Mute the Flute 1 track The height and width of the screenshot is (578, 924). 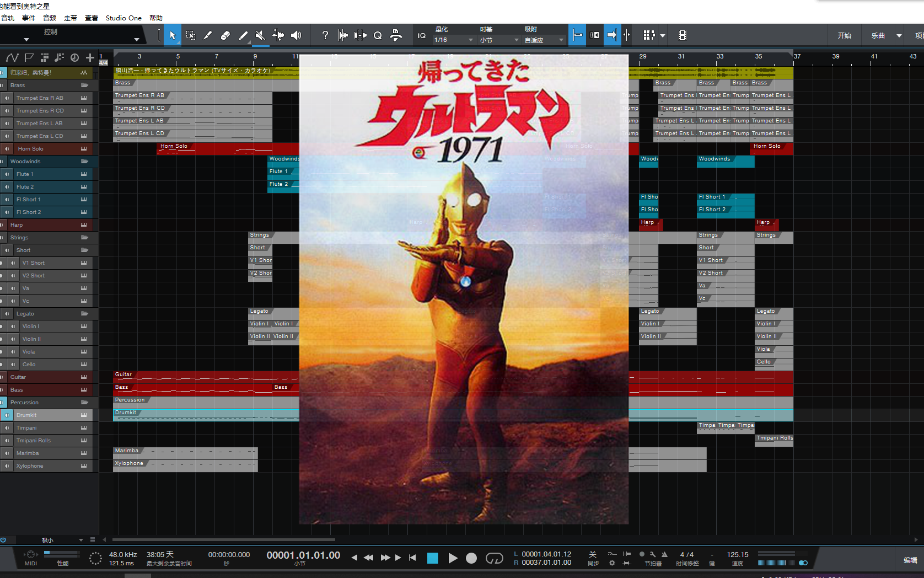click(7, 174)
